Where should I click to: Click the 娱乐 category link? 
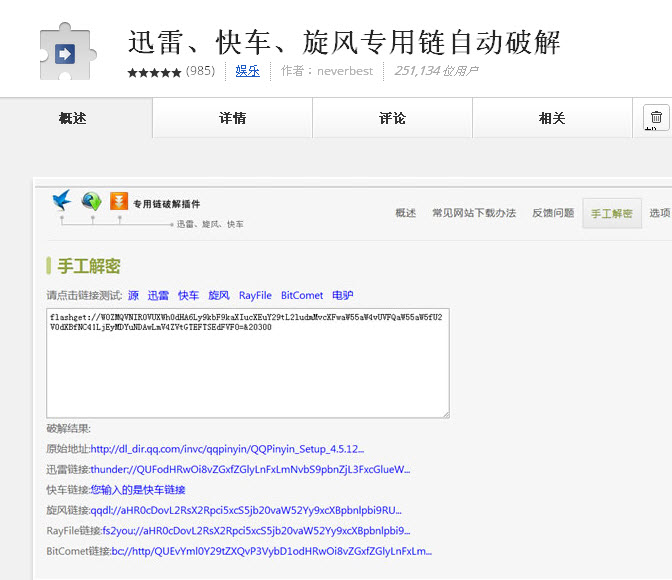pos(247,71)
